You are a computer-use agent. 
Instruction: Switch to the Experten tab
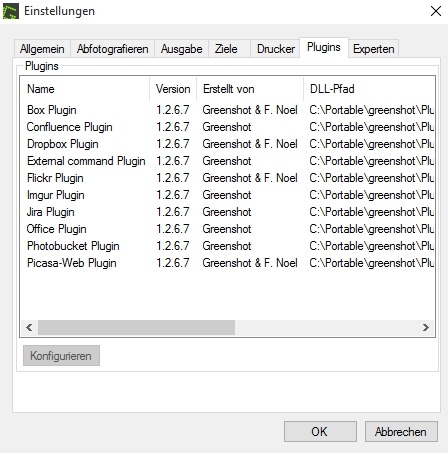374,49
